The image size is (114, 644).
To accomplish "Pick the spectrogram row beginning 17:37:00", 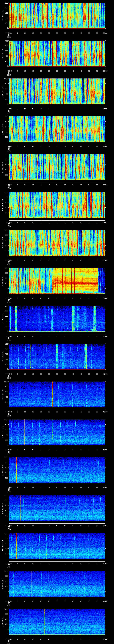I will coord(57,243).
